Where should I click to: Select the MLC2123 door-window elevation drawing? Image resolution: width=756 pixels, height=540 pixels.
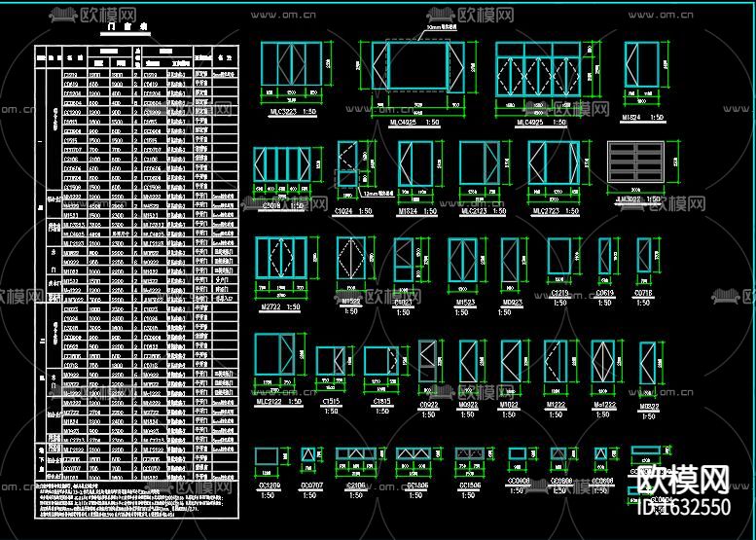pos(480,162)
